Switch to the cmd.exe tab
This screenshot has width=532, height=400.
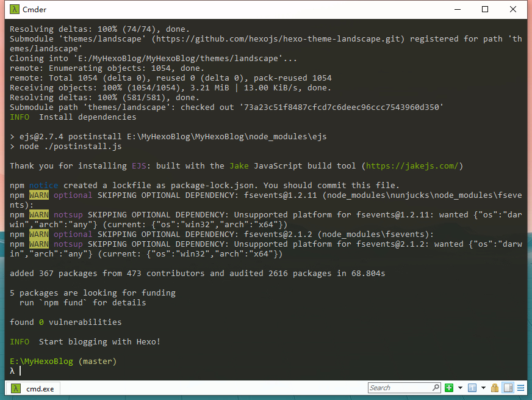pos(33,388)
